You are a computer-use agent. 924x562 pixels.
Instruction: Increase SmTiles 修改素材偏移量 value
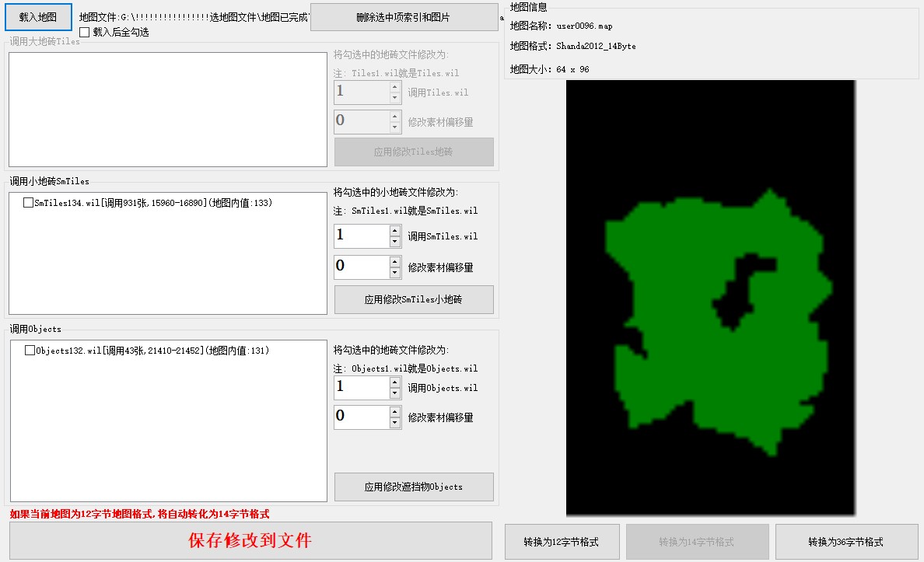(395, 262)
